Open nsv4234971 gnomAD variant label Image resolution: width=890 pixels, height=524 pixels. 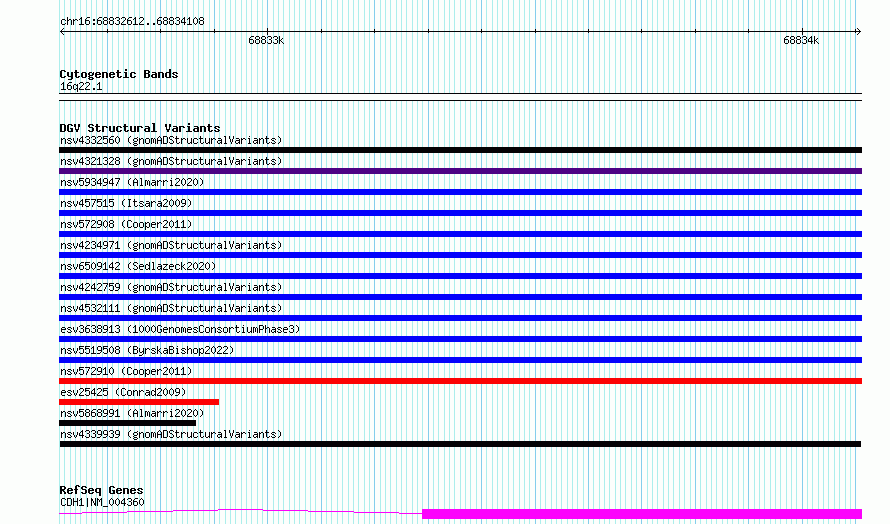click(171, 245)
